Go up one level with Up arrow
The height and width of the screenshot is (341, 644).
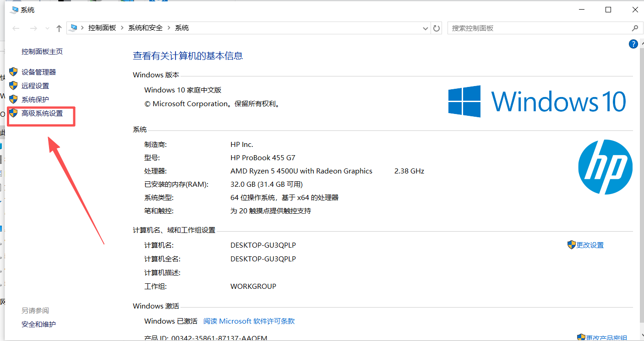(x=59, y=28)
